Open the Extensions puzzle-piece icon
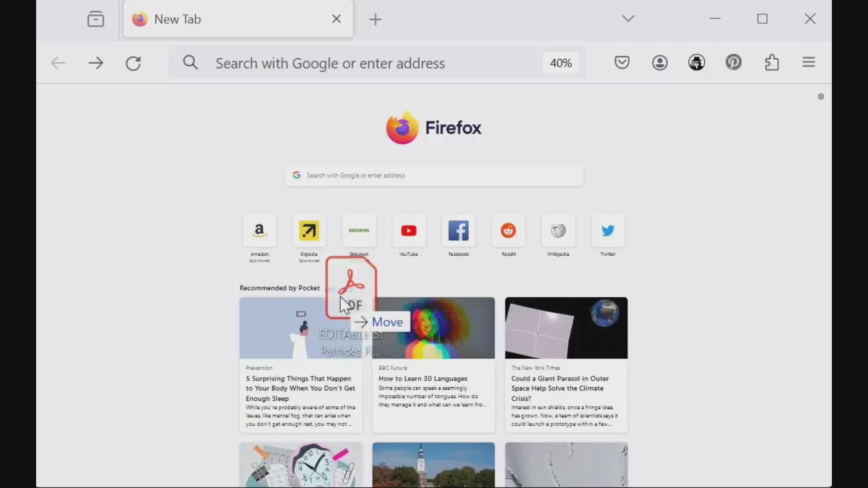This screenshot has width=868, height=488. pyautogui.click(x=772, y=62)
